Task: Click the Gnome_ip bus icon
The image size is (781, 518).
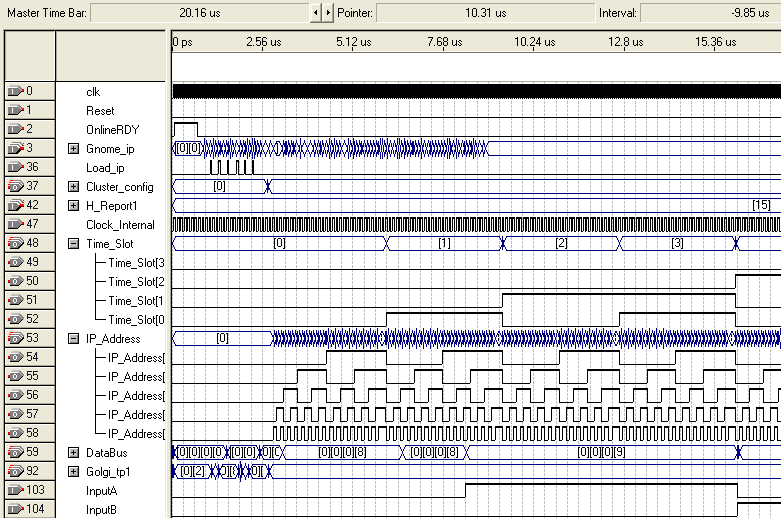Action: pyautogui.click(x=15, y=149)
